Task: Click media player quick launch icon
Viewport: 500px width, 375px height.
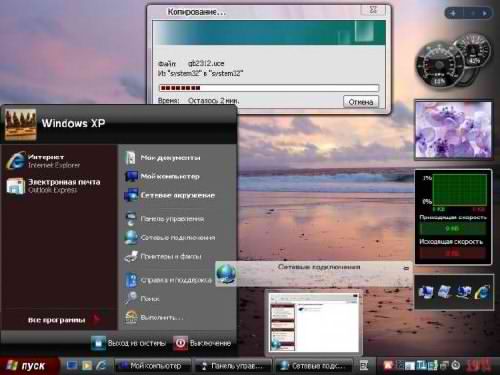Action: [x=87, y=366]
